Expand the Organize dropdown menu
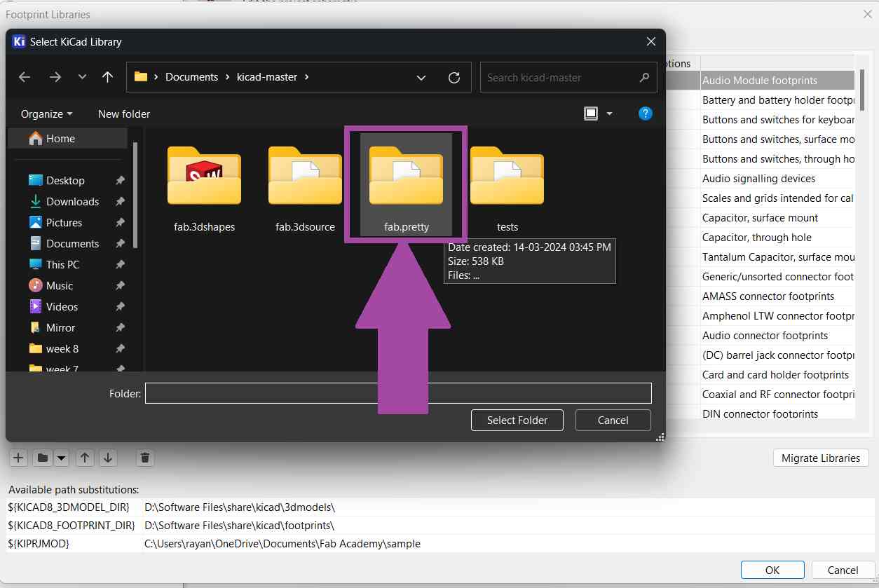Image resolution: width=879 pixels, height=588 pixels. tap(46, 114)
